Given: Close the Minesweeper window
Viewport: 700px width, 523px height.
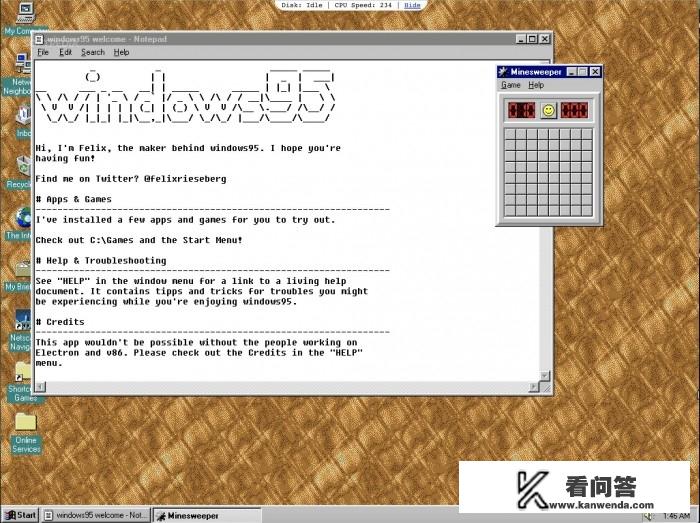Looking at the screenshot, I should coord(595,72).
